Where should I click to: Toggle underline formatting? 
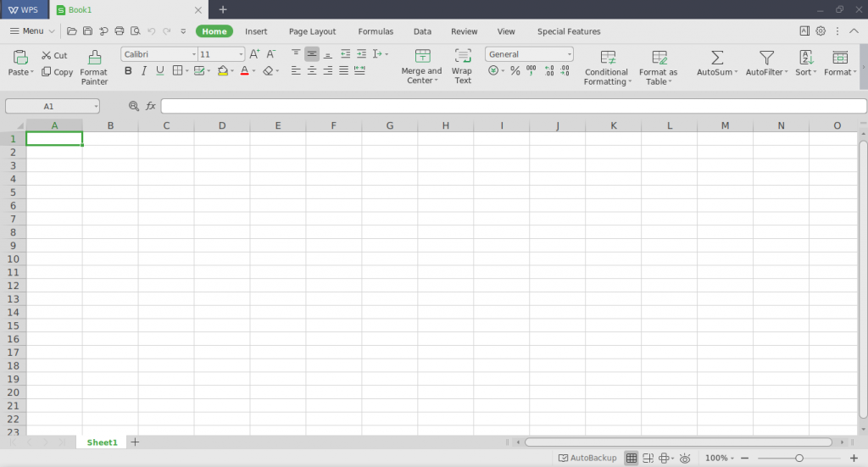tap(160, 70)
